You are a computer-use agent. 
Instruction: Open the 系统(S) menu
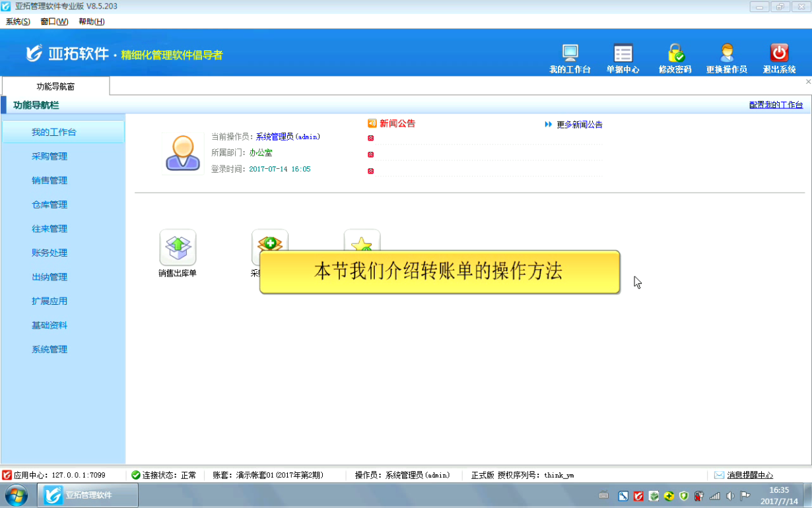18,22
